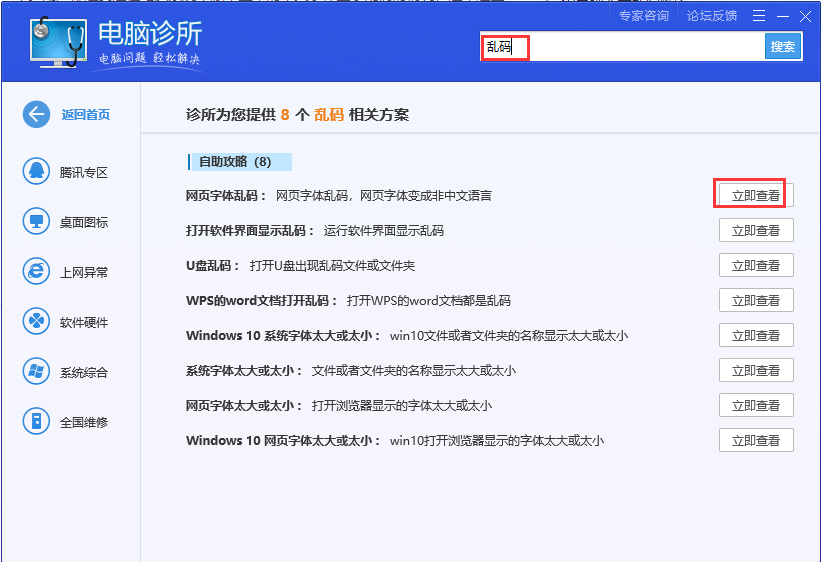This screenshot has width=822, height=562.
Task: Open 系统综合 Windows logo icon
Action: tap(37, 372)
